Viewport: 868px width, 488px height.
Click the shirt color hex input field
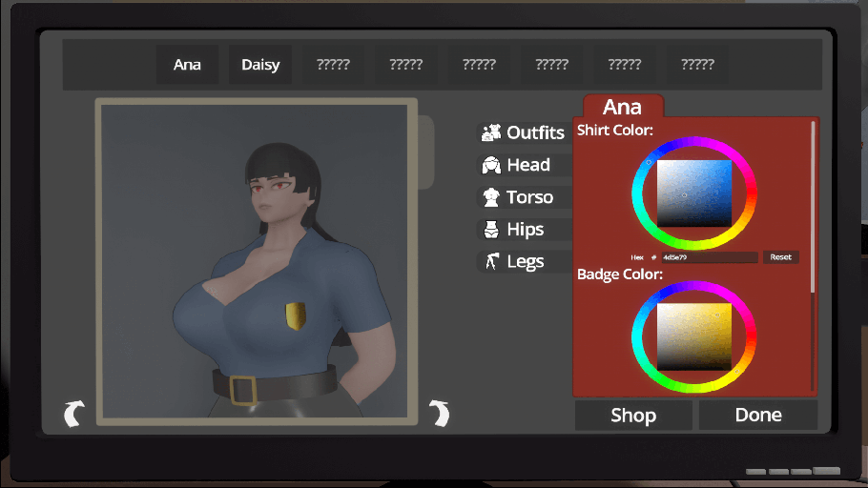(x=710, y=257)
